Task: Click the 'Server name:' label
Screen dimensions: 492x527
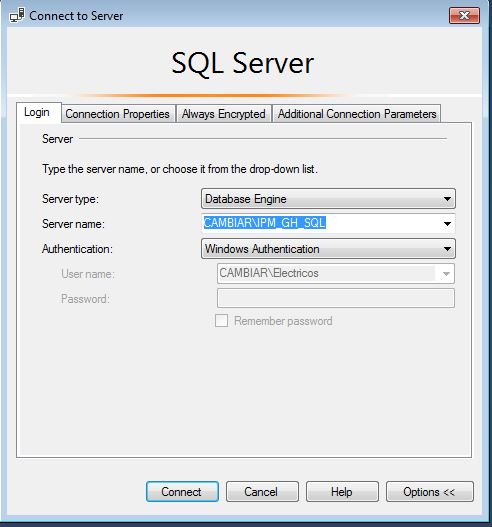Action: coord(73,224)
